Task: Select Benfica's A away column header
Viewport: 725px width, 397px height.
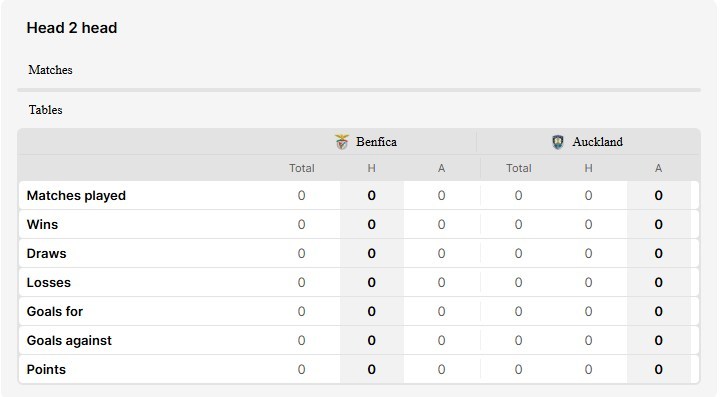Action: click(x=442, y=168)
